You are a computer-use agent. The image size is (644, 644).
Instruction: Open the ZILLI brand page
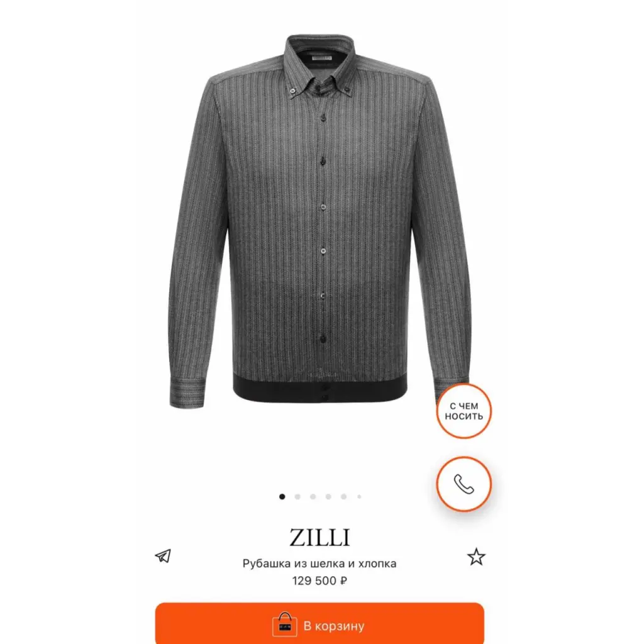(x=319, y=538)
